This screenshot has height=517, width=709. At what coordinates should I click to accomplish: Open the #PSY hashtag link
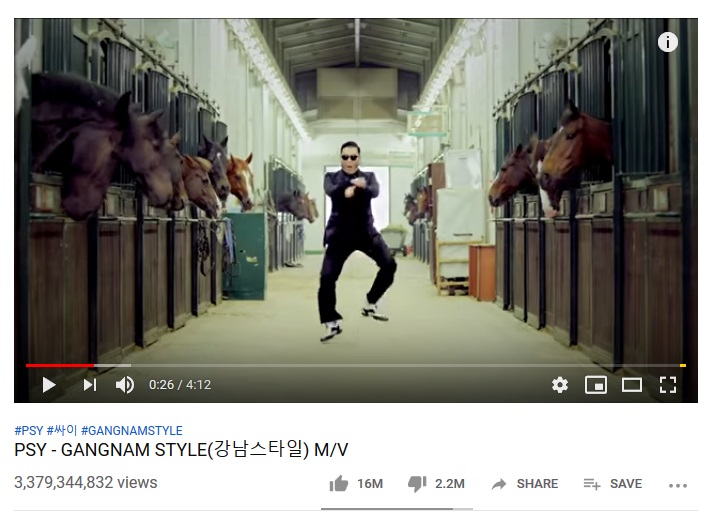point(28,430)
